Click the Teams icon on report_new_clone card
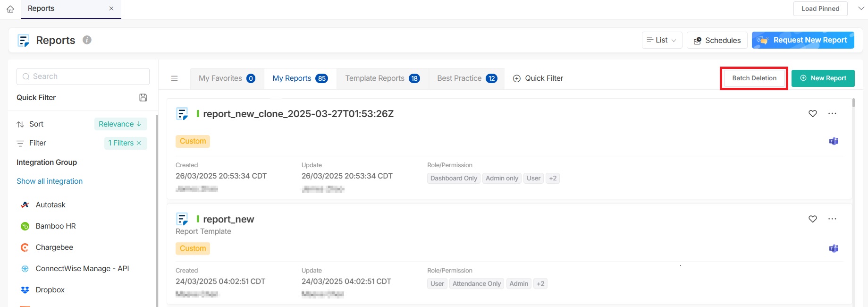Image resolution: width=868 pixels, height=307 pixels. point(834,141)
